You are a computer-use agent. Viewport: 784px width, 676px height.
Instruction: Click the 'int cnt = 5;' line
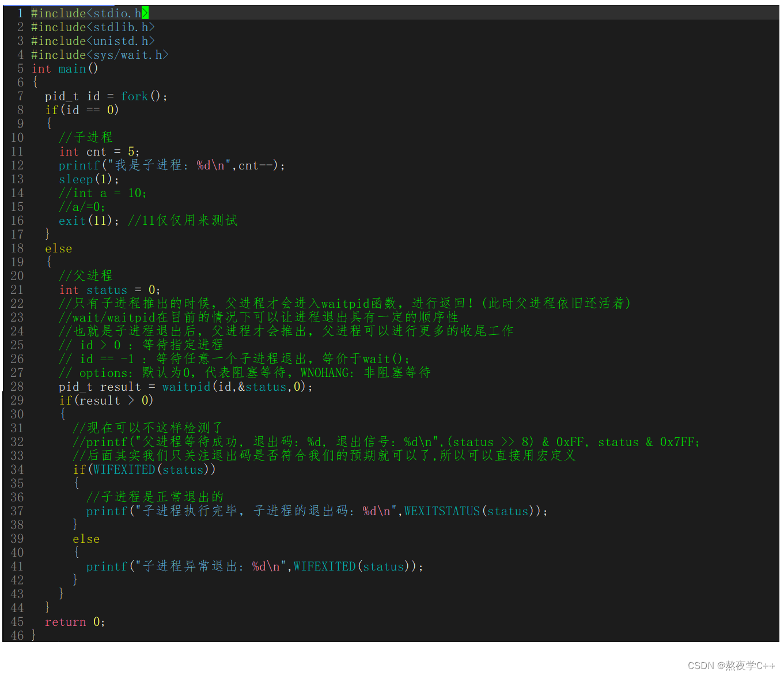point(99,151)
